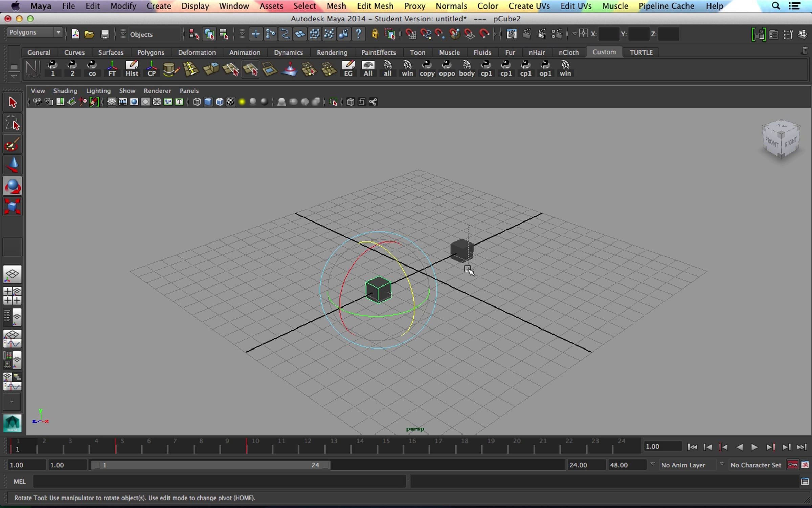Open animation preferences icon
Image resolution: width=812 pixels, height=508 pixels.
[x=805, y=465]
